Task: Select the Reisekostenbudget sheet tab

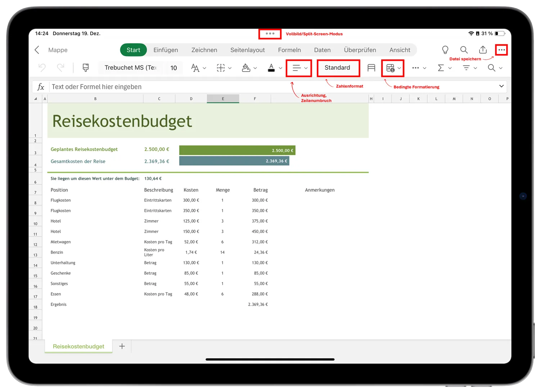Action: pyautogui.click(x=78, y=346)
